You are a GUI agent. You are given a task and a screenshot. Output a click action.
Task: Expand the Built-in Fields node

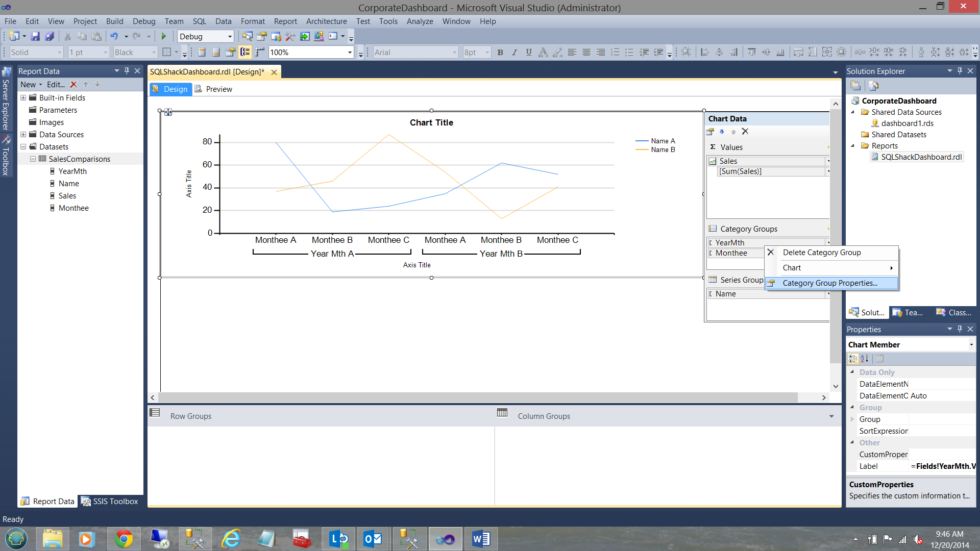23,98
